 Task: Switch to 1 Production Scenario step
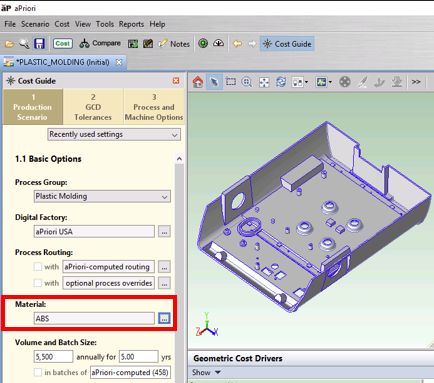[x=33, y=107]
